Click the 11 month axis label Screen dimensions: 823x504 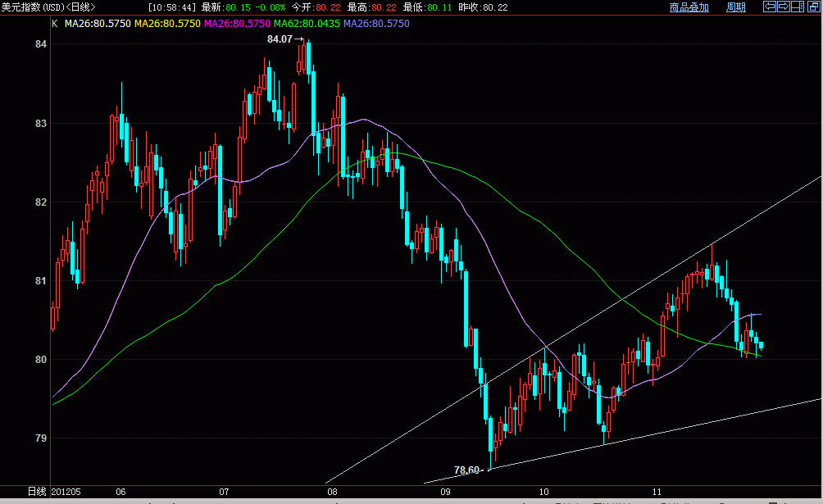coord(657,492)
